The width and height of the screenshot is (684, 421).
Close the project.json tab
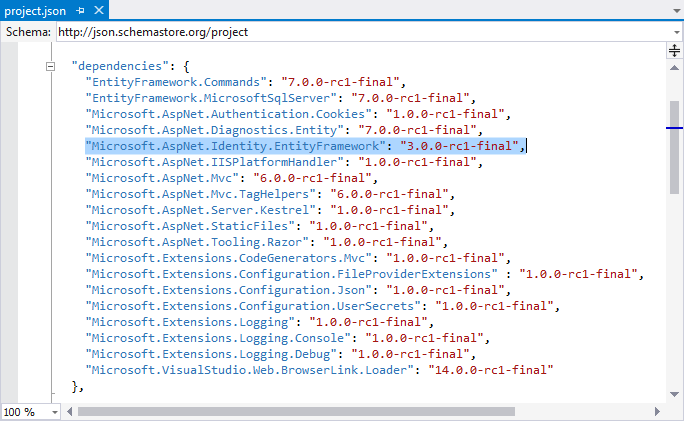(x=99, y=10)
